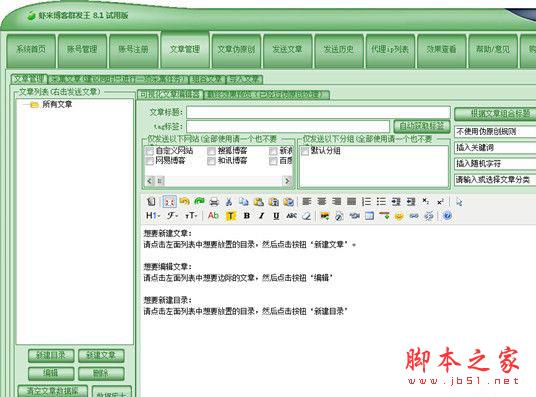Check the 自定义网站 checkbox

(x=150, y=151)
